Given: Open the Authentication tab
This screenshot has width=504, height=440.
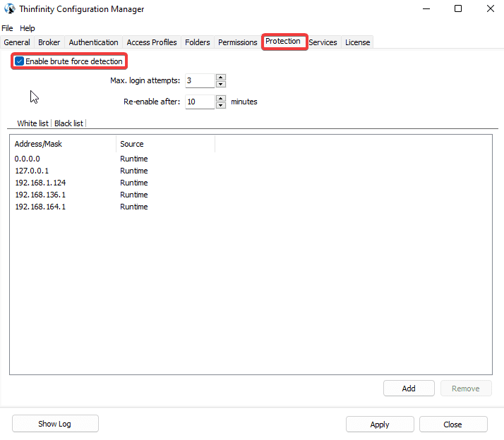Looking at the screenshot, I should tap(94, 42).
